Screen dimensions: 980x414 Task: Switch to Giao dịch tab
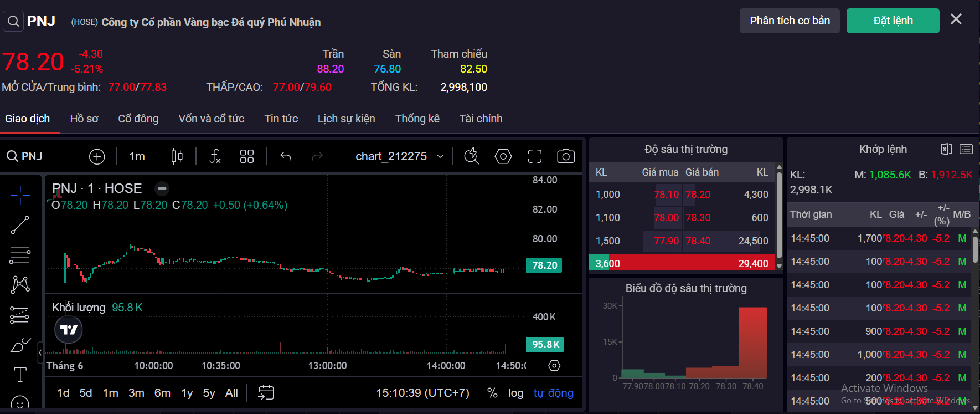pyautogui.click(x=28, y=119)
